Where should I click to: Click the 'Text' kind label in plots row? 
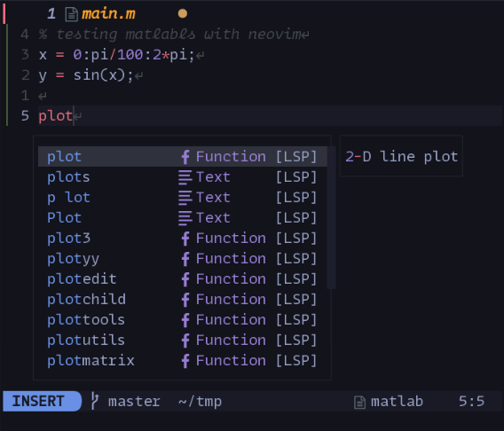tap(213, 177)
